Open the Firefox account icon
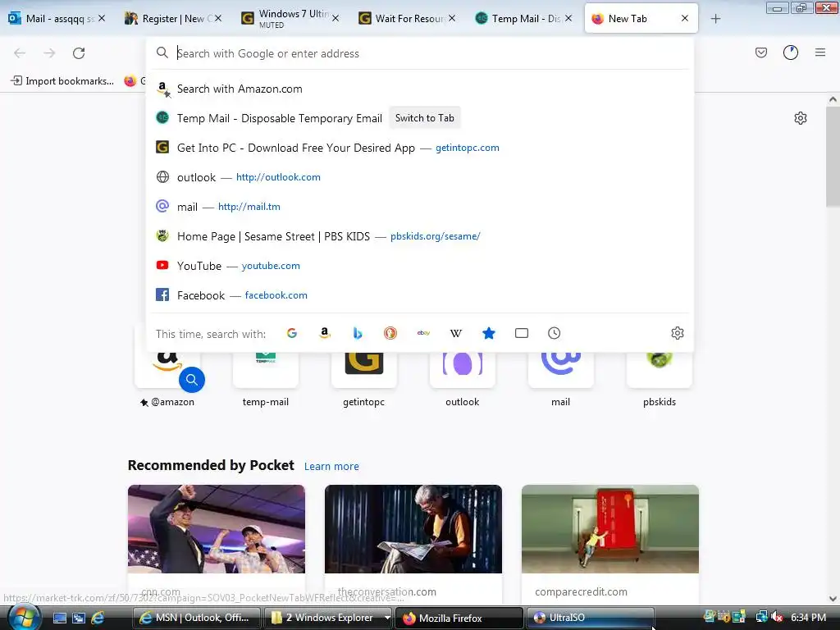840x630 pixels. click(791, 52)
